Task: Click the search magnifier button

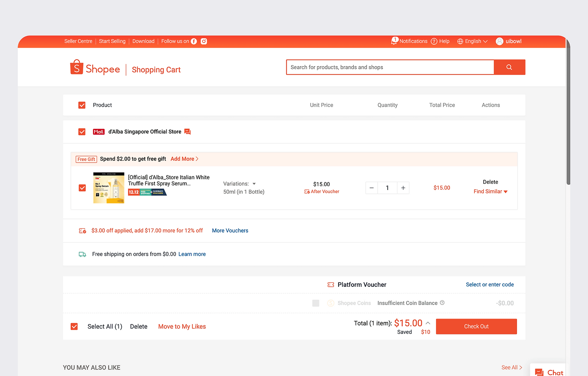Action: pos(509,67)
